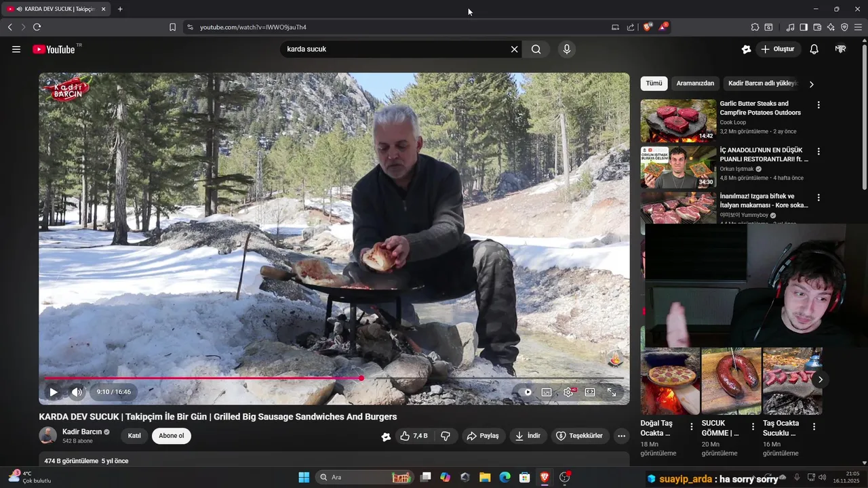868x488 pixels.
Task: Click the browser address bar URL
Action: click(253, 27)
